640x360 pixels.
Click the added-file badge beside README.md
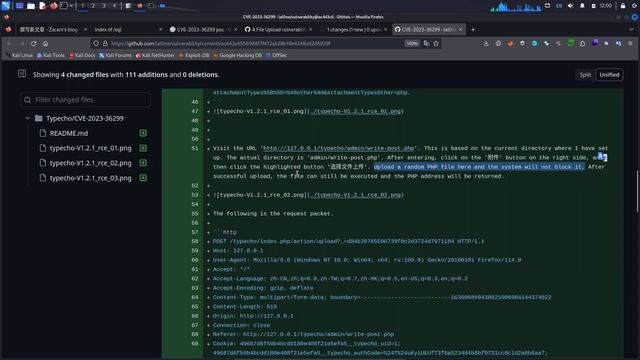pyautogui.click(x=143, y=133)
